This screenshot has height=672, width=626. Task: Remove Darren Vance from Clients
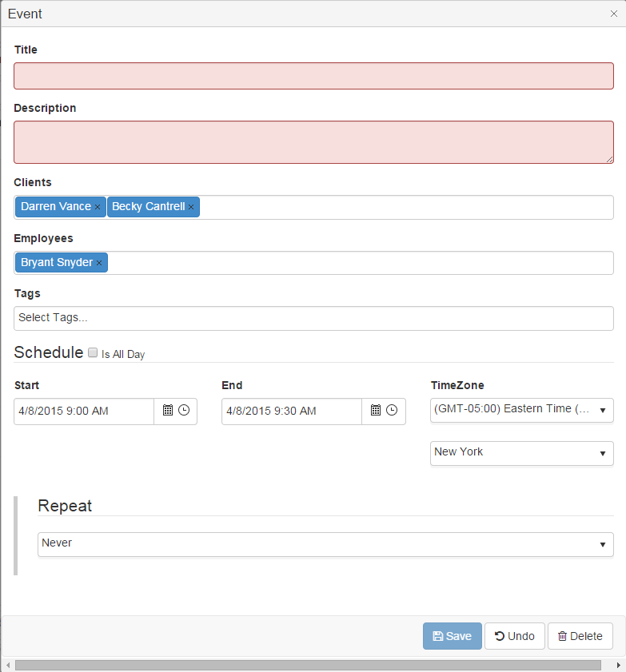[x=98, y=207]
